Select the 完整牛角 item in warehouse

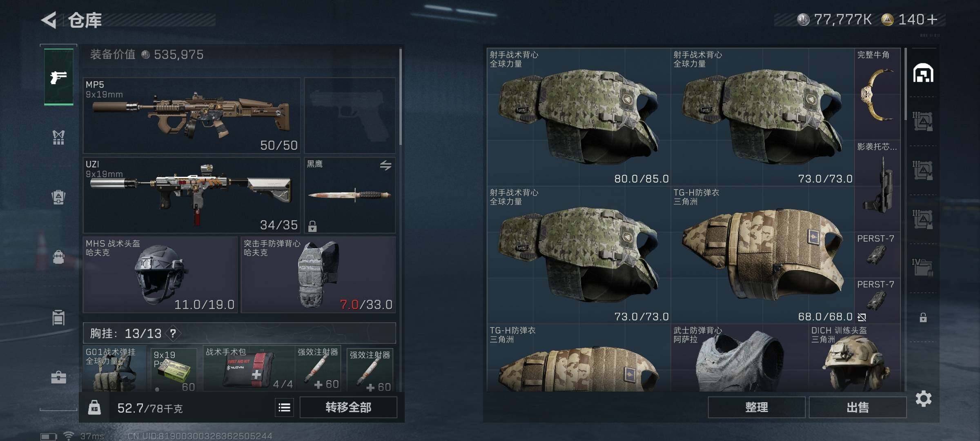coord(878,94)
